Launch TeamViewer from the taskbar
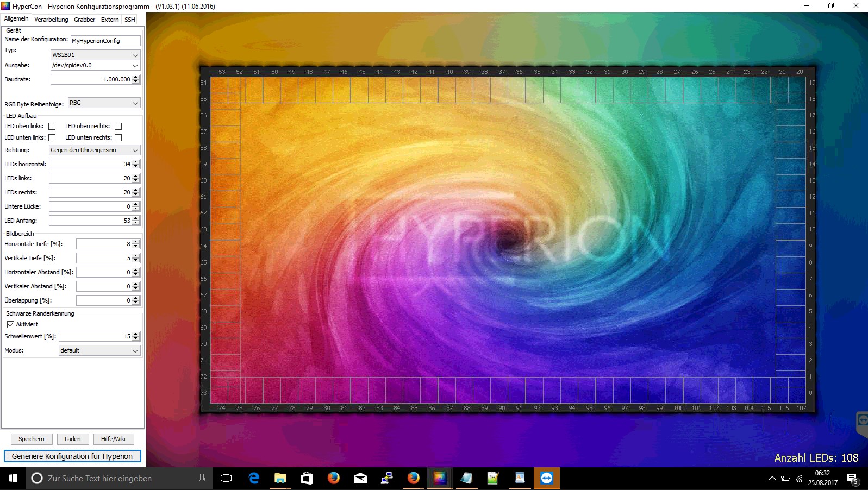 [x=546, y=478]
